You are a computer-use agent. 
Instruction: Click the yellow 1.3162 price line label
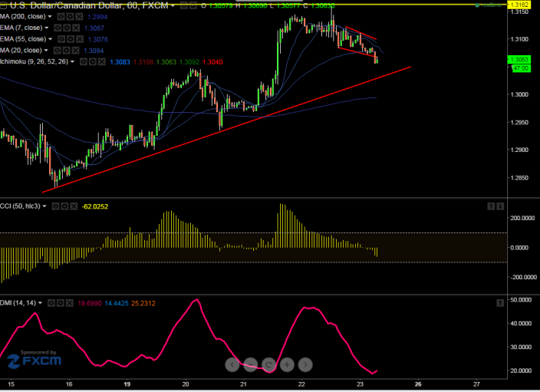(x=519, y=5)
